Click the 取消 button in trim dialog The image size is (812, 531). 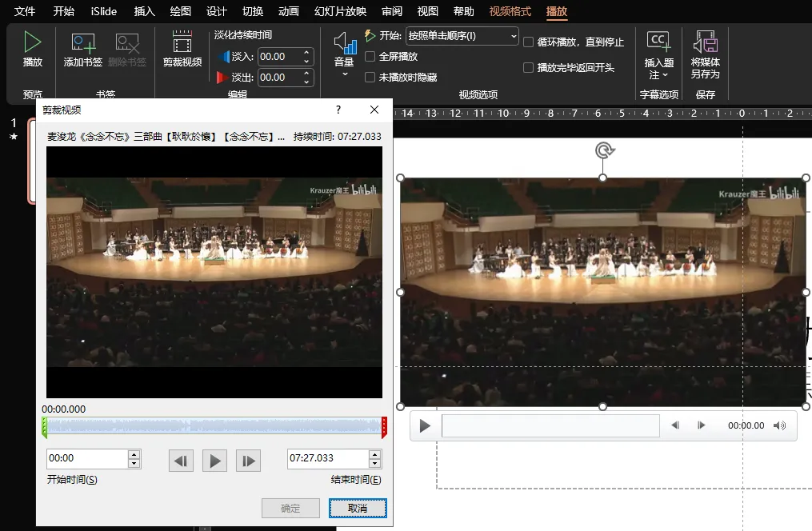point(358,509)
